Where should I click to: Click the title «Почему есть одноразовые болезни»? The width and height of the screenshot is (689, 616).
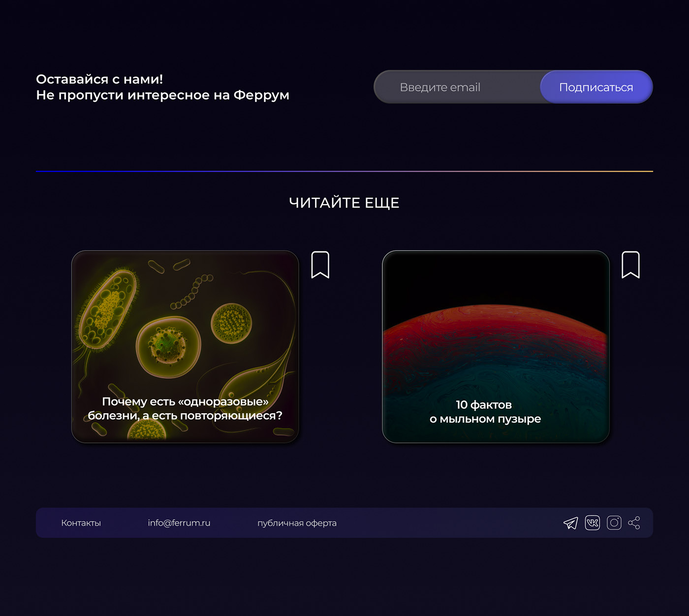tap(185, 409)
